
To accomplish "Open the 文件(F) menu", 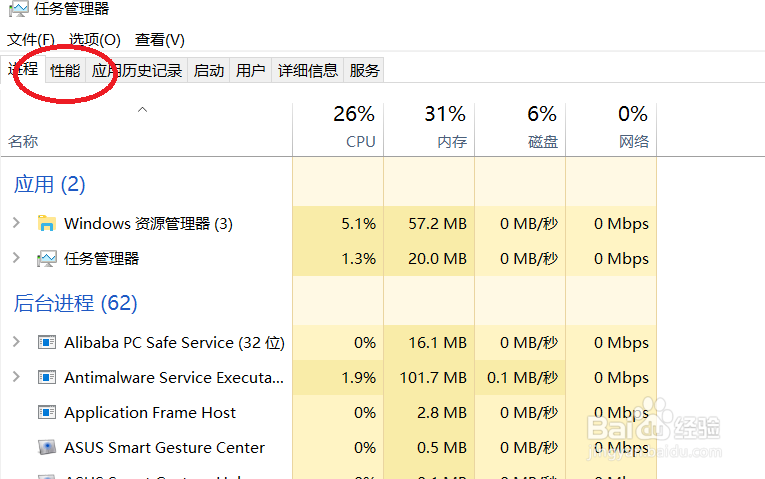I will pyautogui.click(x=31, y=40).
